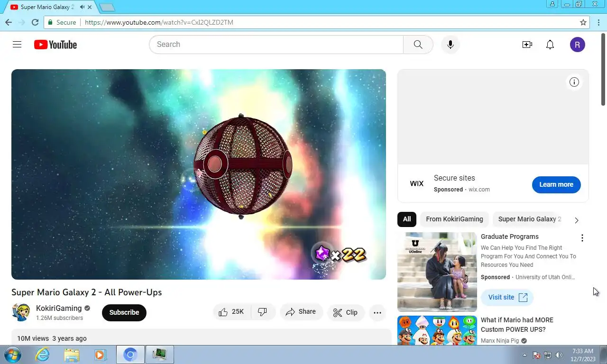Open Windows Explorer folder from taskbar
Screen dimensions: 607x364
pyautogui.click(x=72, y=355)
